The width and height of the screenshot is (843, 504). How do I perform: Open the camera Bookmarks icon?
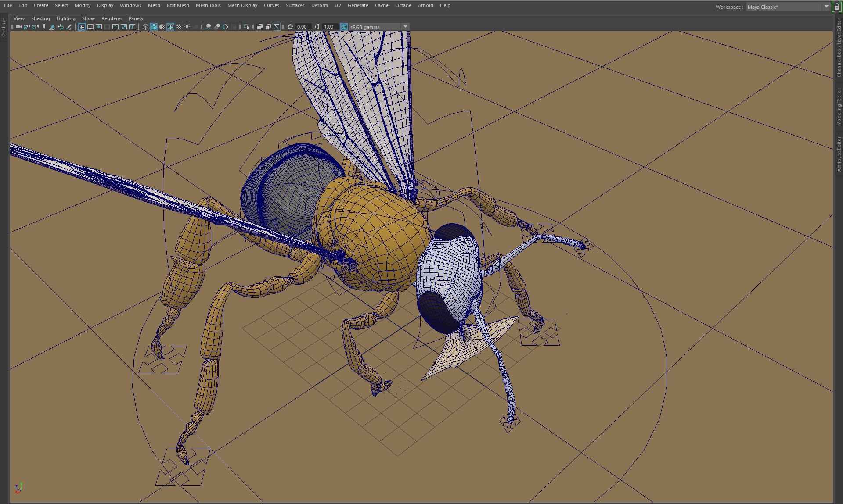[x=44, y=27]
